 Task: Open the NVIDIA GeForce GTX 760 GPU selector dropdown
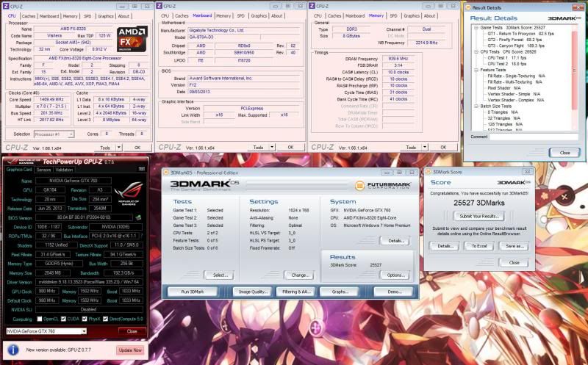click(x=84, y=331)
